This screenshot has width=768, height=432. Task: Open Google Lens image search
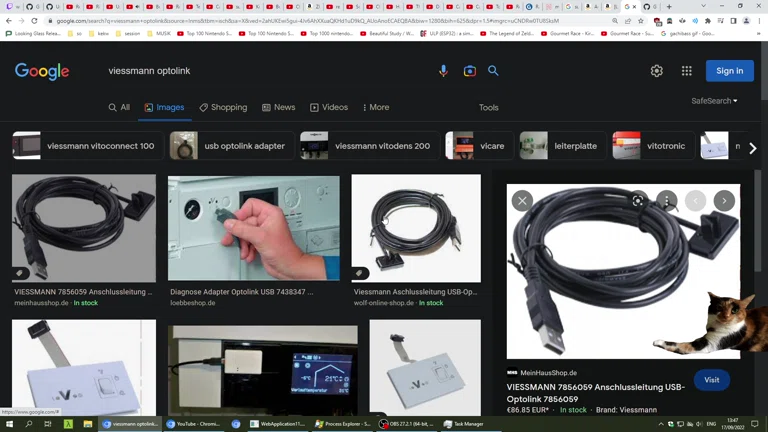click(469, 71)
